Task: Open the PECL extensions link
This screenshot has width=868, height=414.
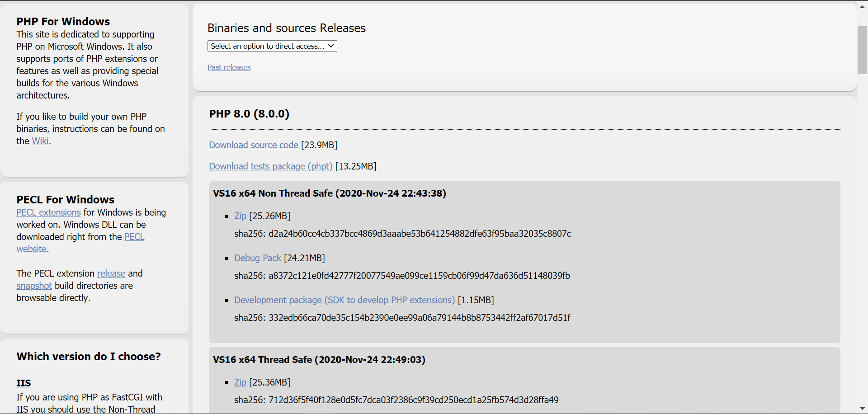Action: point(48,212)
